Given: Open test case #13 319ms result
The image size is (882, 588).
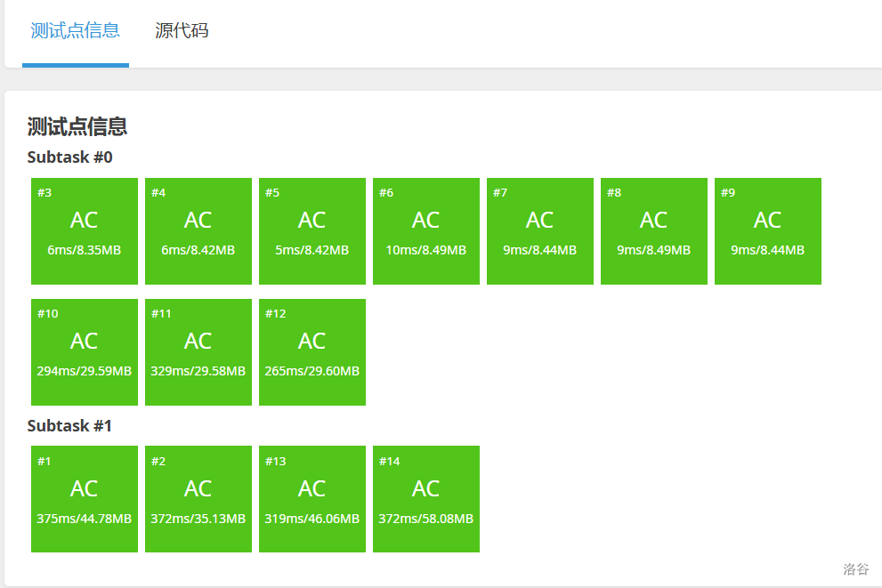Looking at the screenshot, I should click(312, 499).
